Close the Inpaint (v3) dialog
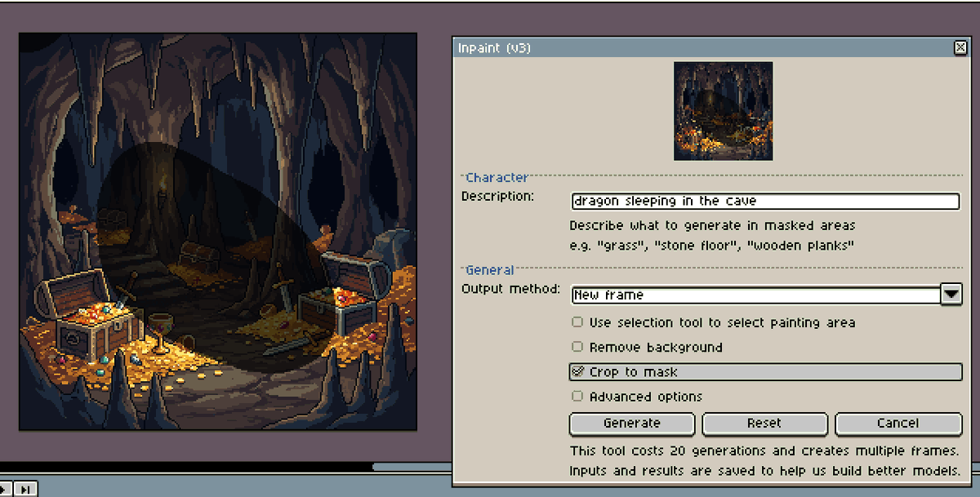The image size is (980, 497). tap(960, 48)
